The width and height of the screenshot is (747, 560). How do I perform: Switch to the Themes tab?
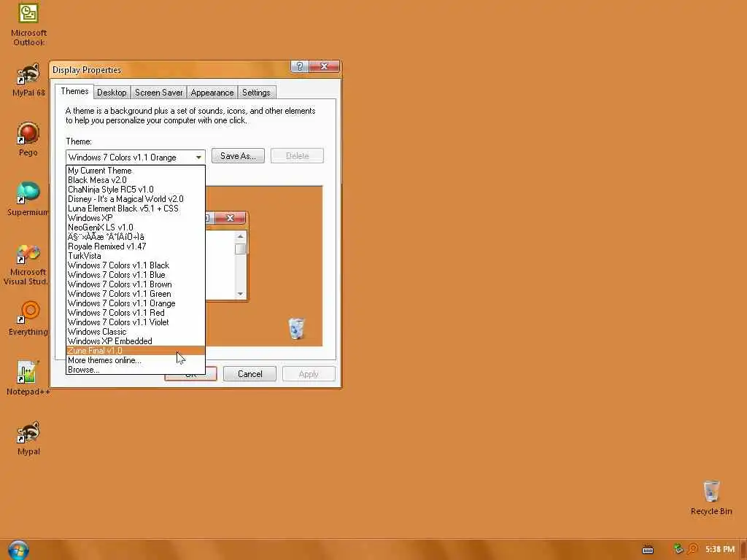point(74,91)
